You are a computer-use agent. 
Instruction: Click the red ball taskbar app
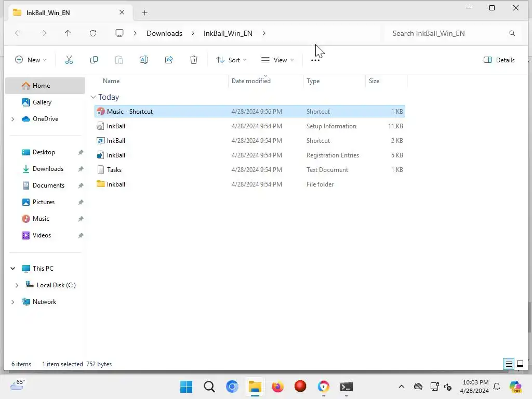pos(300,386)
